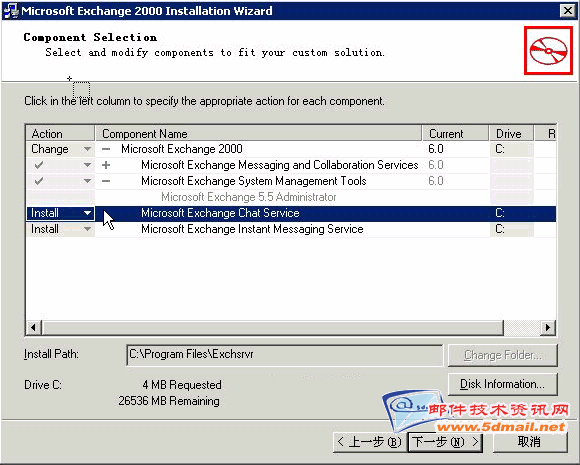Click the horizontal scrollbar thumb
The width and height of the screenshot is (580, 465).
coord(273,327)
